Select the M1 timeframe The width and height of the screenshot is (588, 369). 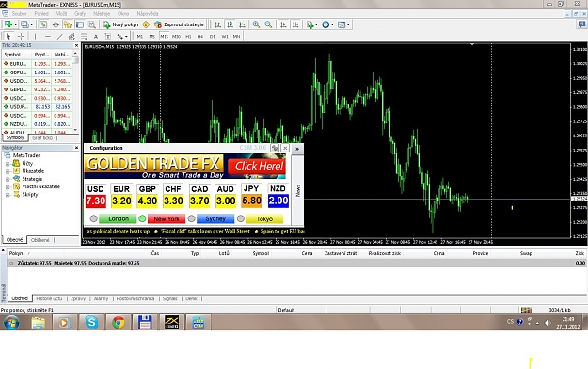(x=140, y=37)
